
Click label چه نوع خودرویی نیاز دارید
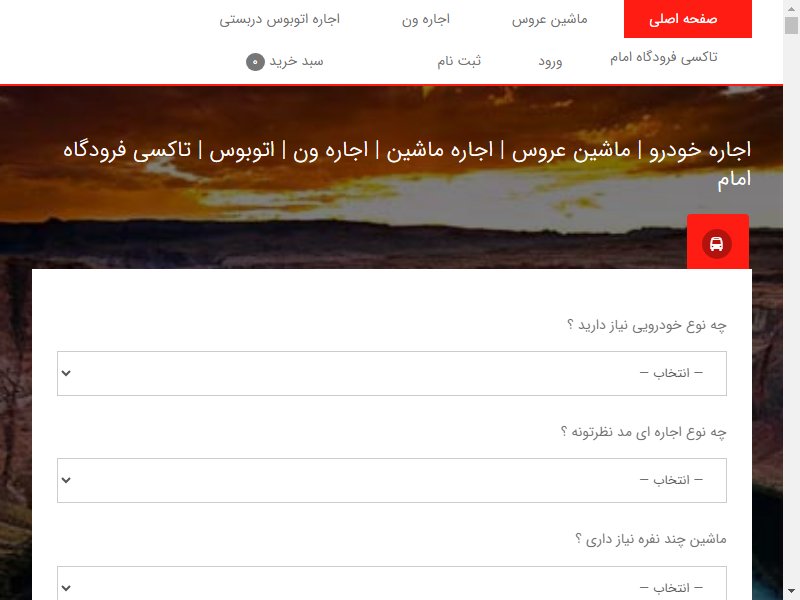click(x=646, y=325)
